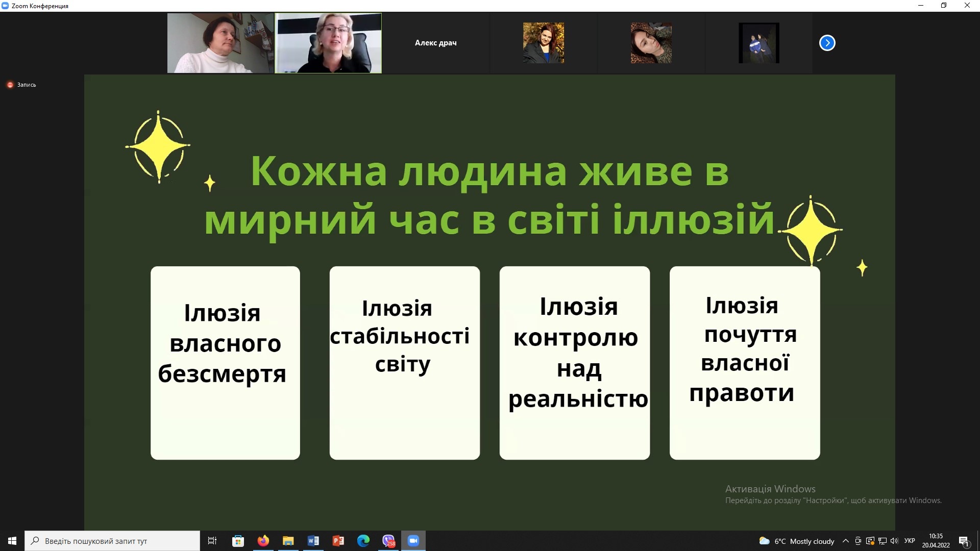The height and width of the screenshot is (551, 980).
Task: Open Viber with 258 badge
Action: click(388, 541)
